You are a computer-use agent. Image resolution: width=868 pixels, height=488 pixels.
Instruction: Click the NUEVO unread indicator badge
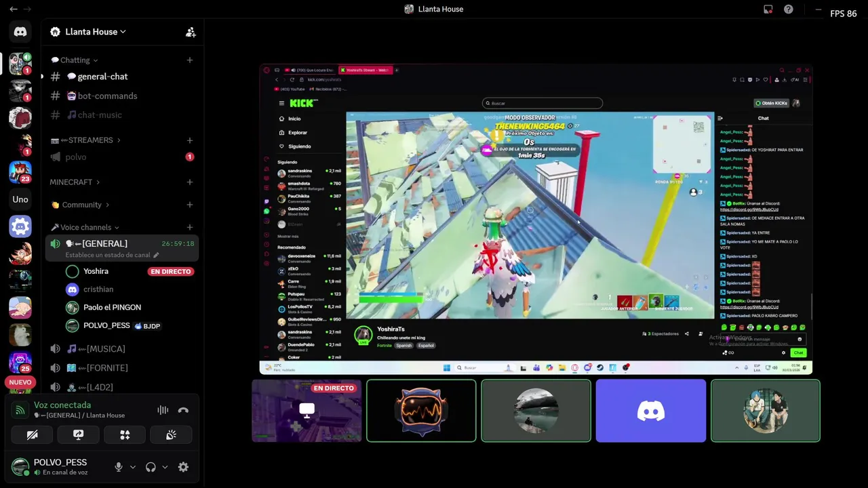(x=20, y=382)
